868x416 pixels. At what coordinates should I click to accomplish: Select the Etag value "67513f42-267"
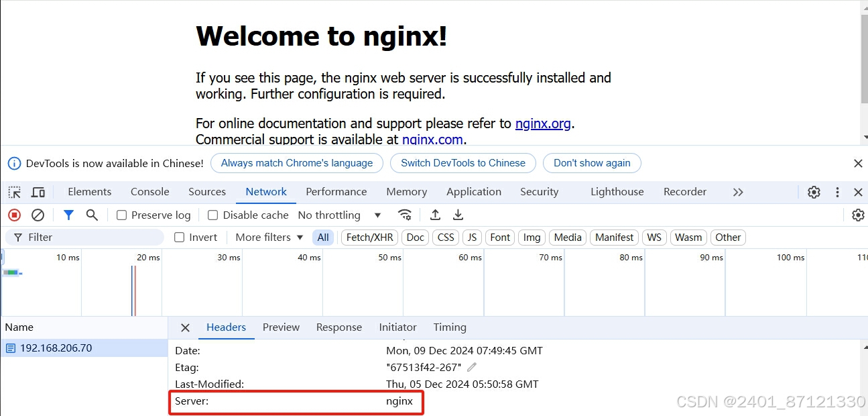point(424,368)
